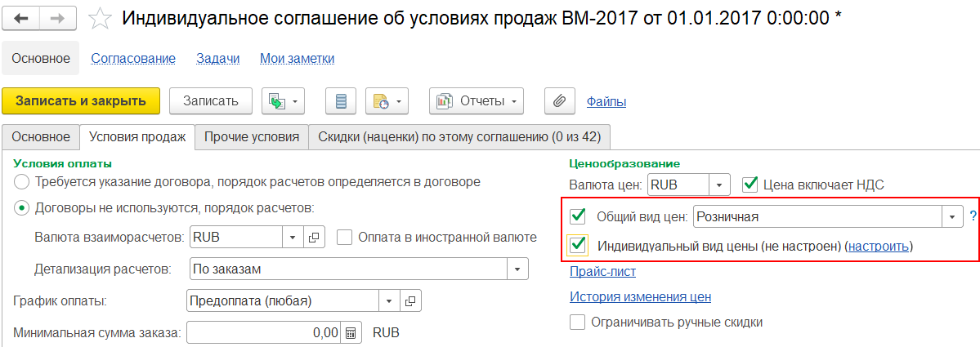Toggle the price includes VAT checkbox
980x347 pixels.
(749, 185)
